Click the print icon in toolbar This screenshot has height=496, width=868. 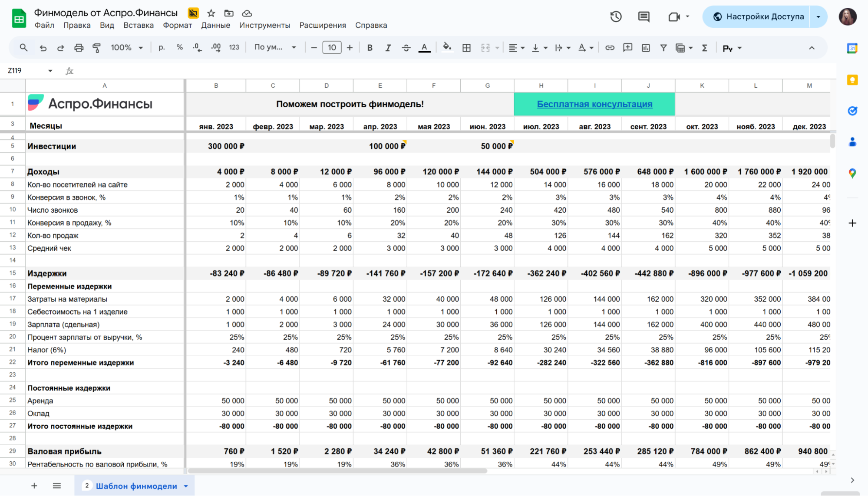[79, 48]
